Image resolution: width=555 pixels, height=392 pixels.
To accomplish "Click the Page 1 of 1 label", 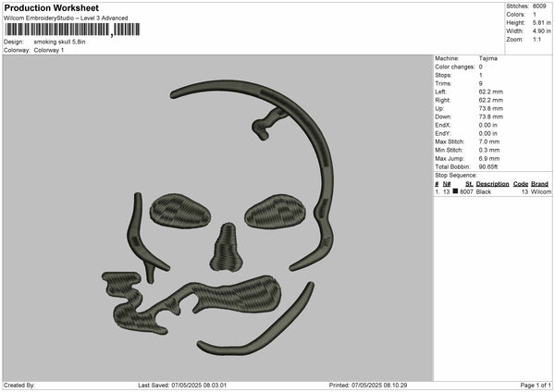I will click(536, 385).
